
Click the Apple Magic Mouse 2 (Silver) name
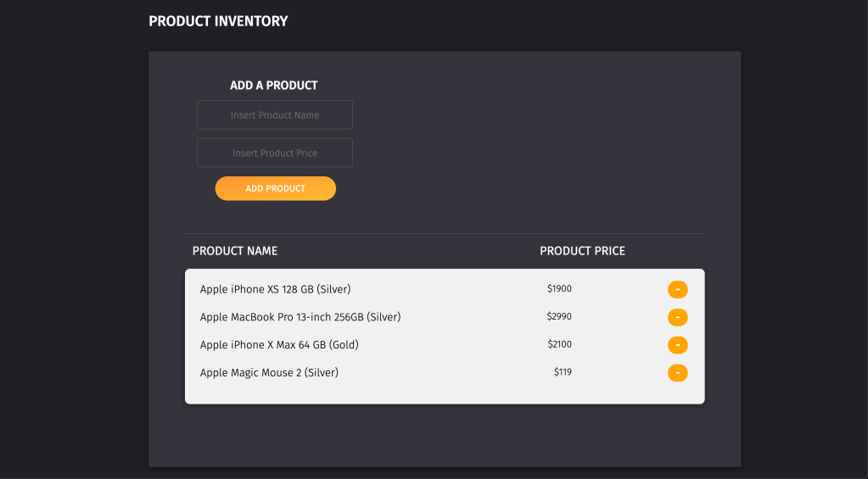coord(269,373)
